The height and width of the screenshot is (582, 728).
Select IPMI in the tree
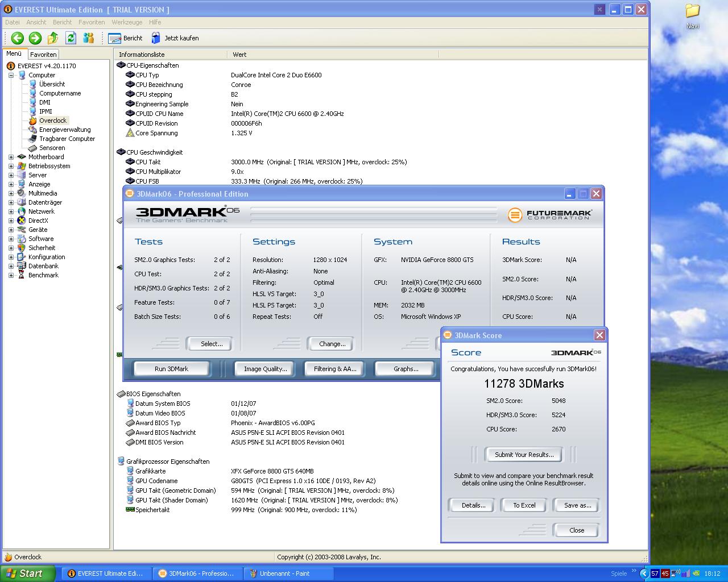tap(45, 111)
